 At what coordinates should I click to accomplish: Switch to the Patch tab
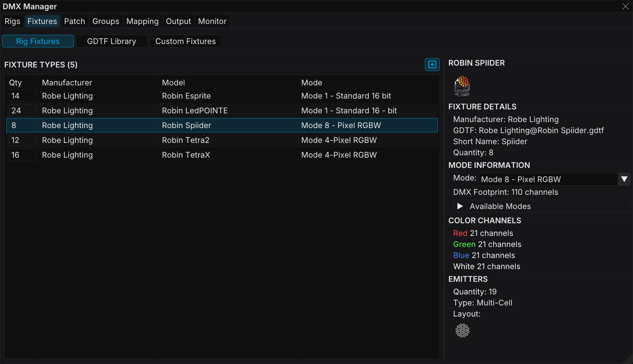[75, 21]
